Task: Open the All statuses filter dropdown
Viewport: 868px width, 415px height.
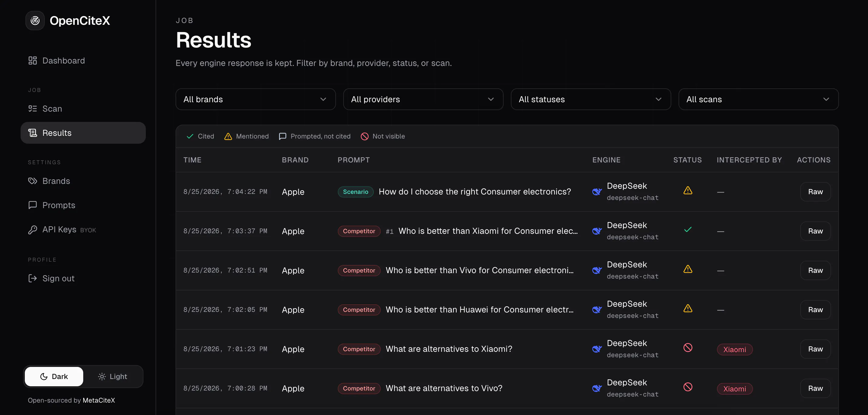Action: [x=591, y=100]
